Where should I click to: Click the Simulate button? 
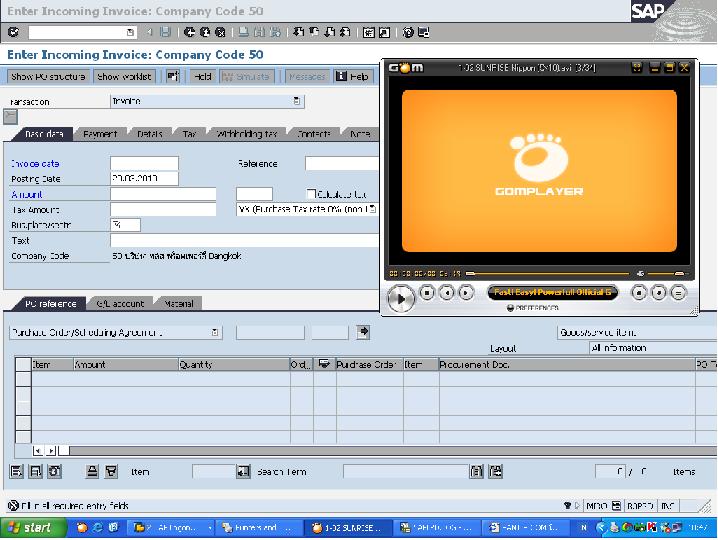(247, 76)
